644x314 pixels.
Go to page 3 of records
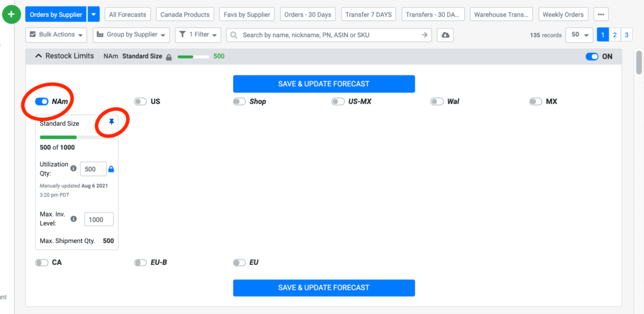point(626,35)
